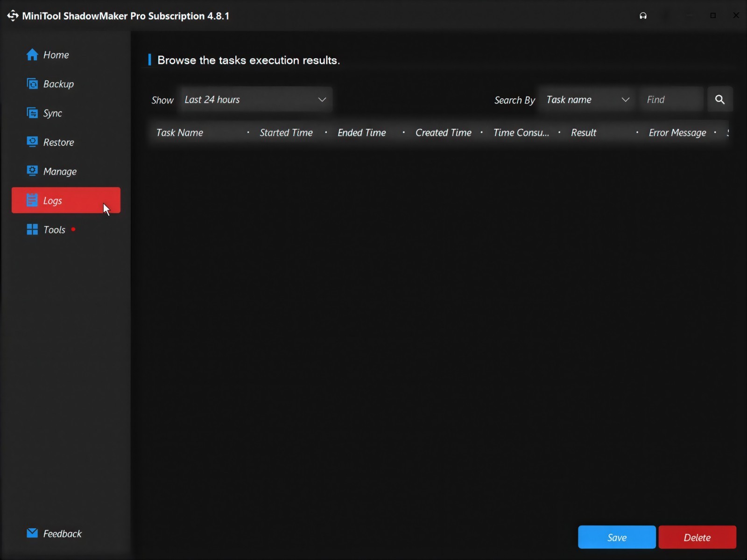Click the red Delete button
Viewport: 747px width, 560px height.
pos(697,537)
